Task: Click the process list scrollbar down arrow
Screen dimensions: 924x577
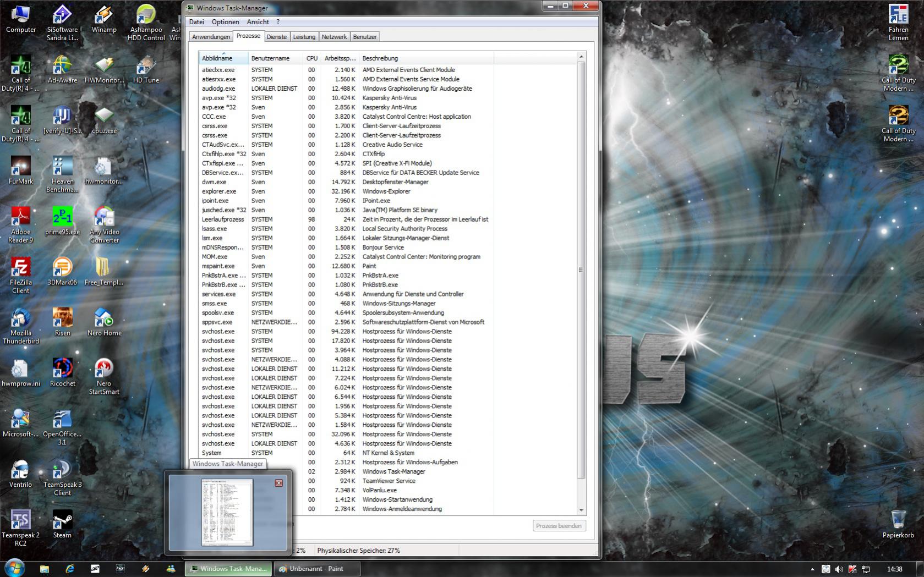Action: (x=581, y=510)
